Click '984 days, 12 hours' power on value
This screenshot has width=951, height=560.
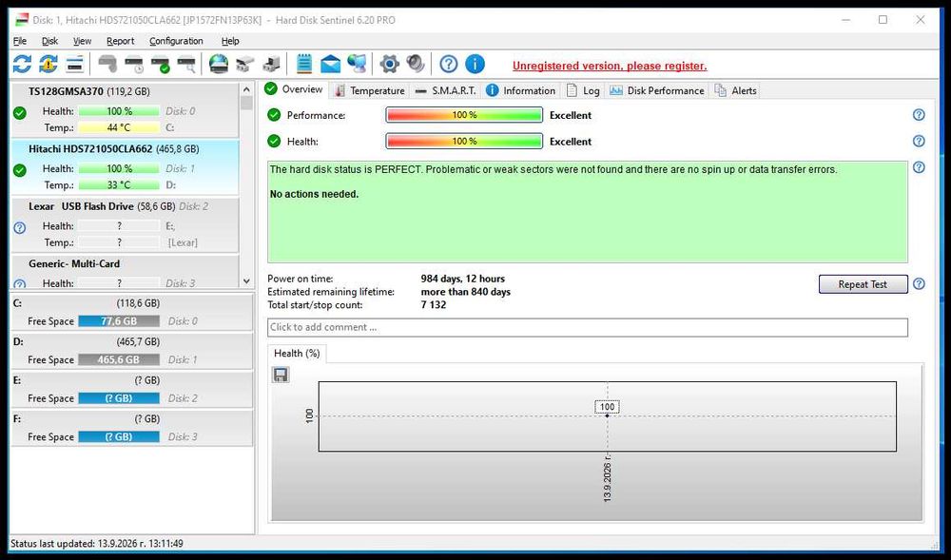[x=463, y=279]
